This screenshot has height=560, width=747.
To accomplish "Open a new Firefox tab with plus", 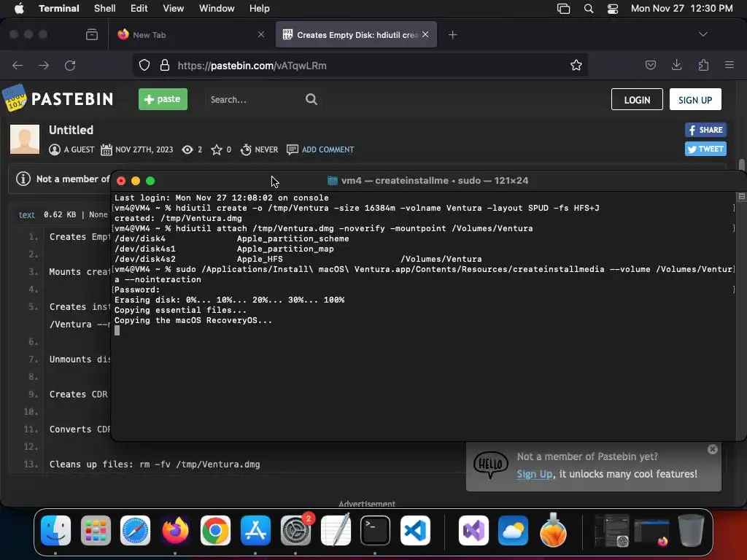I will [x=452, y=35].
